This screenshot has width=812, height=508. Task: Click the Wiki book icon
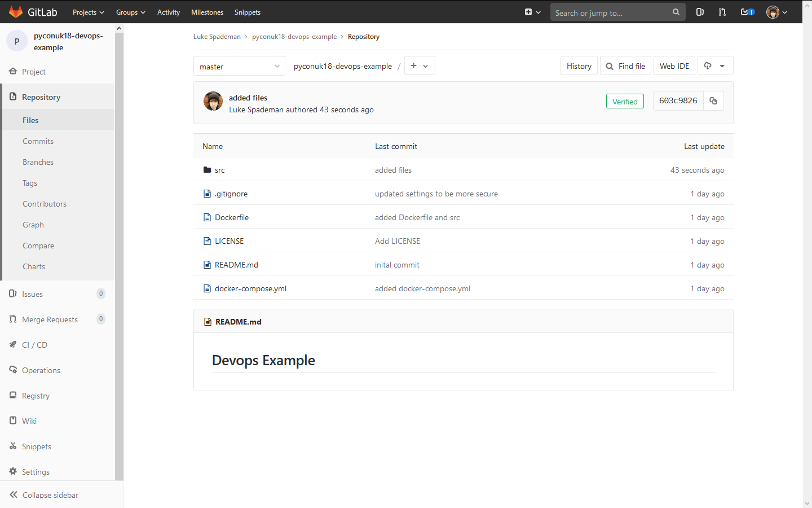coord(13,421)
